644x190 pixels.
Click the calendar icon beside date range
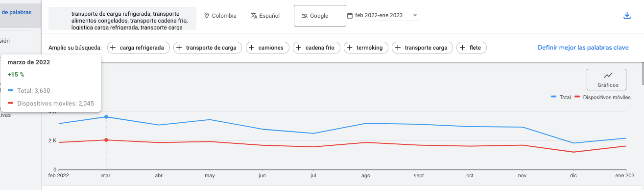(x=350, y=16)
